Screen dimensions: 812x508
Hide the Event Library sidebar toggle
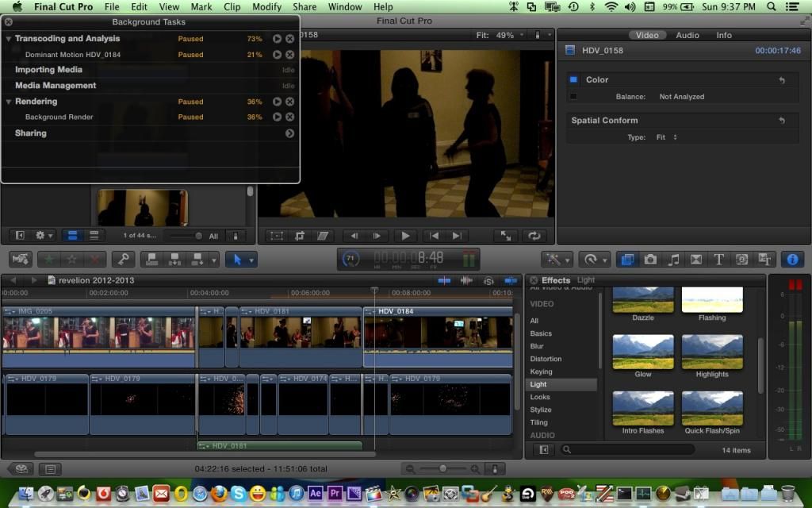[x=20, y=236]
